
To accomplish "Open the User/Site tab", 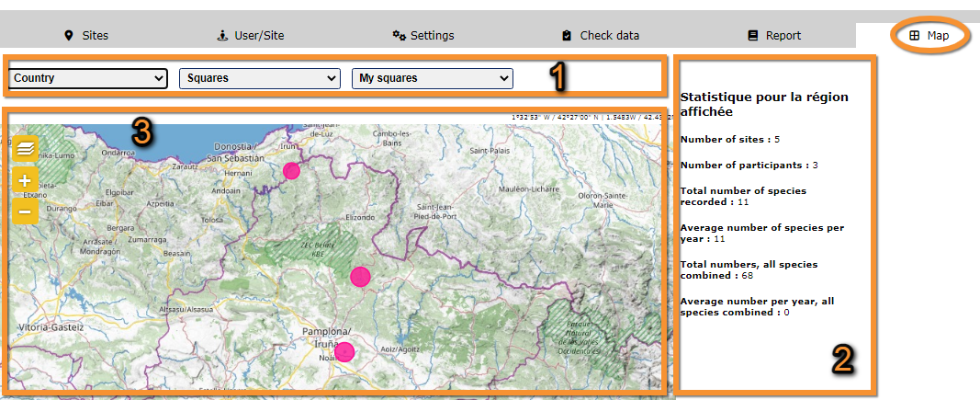I will 250,36.
